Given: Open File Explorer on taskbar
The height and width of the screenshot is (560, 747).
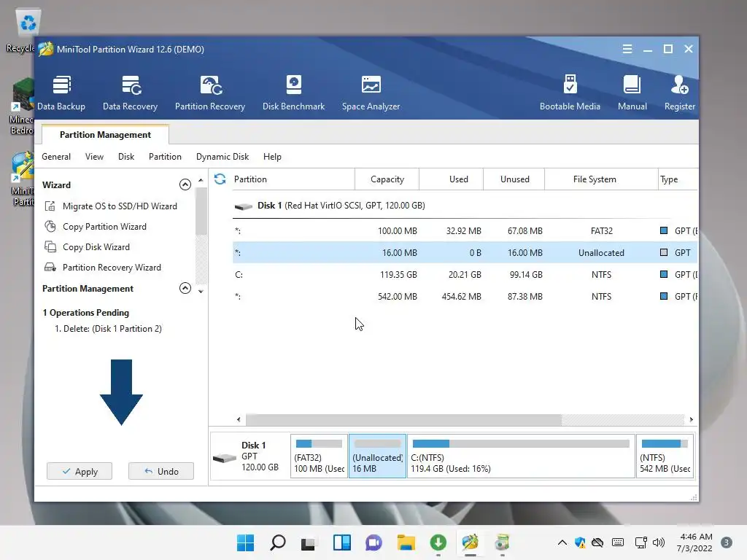Looking at the screenshot, I should click(406, 542).
